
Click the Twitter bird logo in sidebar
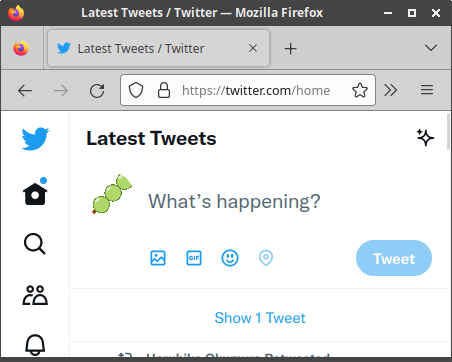click(35, 139)
